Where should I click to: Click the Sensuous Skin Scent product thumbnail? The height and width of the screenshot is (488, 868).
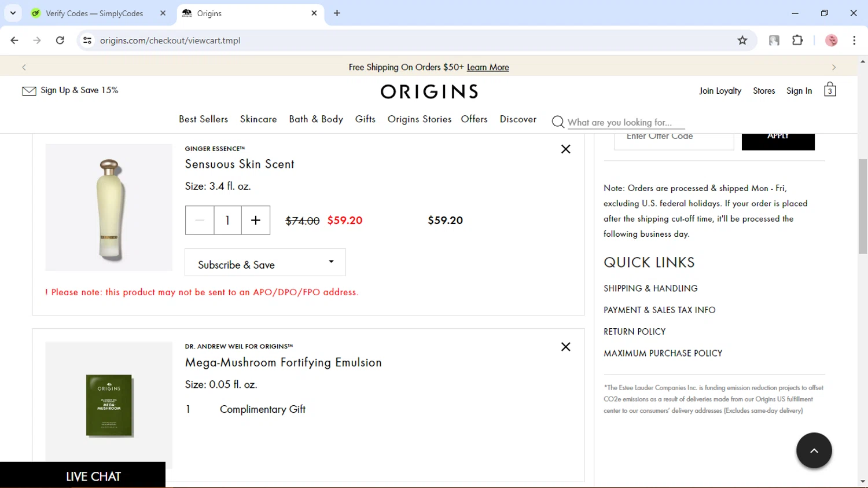point(109,207)
